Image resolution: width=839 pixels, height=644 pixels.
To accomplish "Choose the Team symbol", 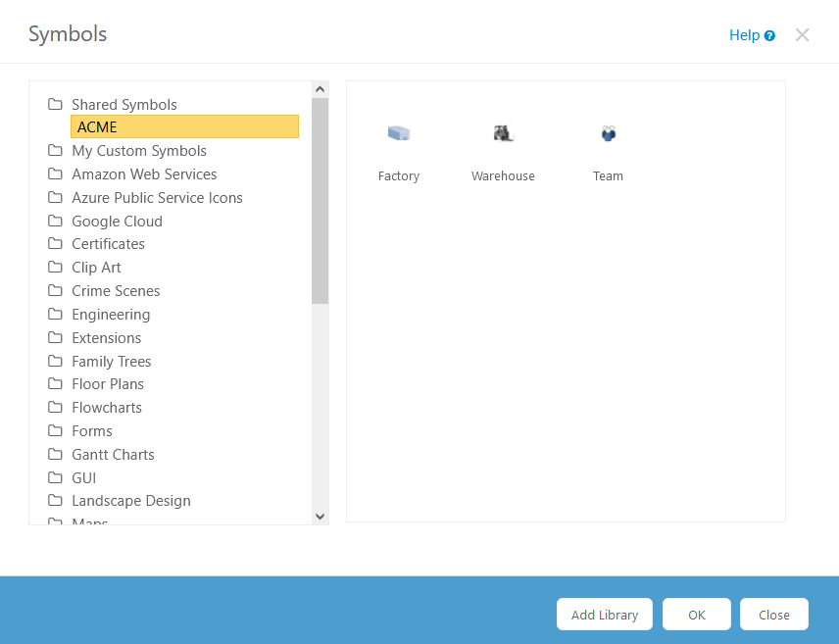I will pos(608,133).
